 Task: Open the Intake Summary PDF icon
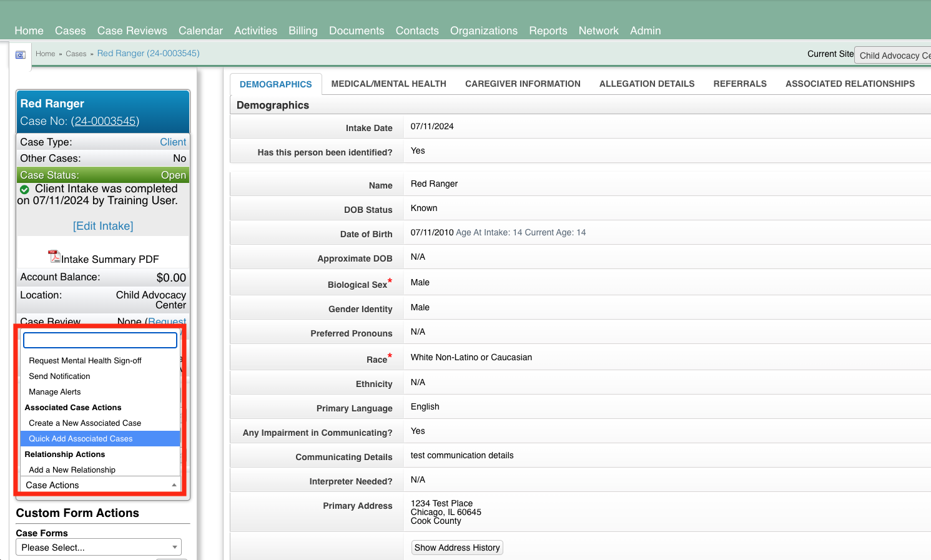tap(54, 257)
